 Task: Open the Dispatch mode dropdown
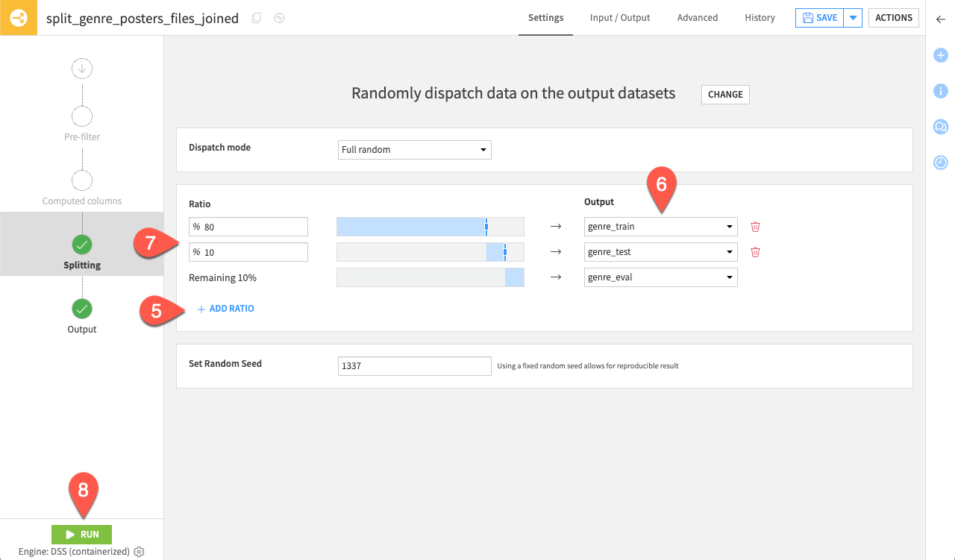coord(414,149)
